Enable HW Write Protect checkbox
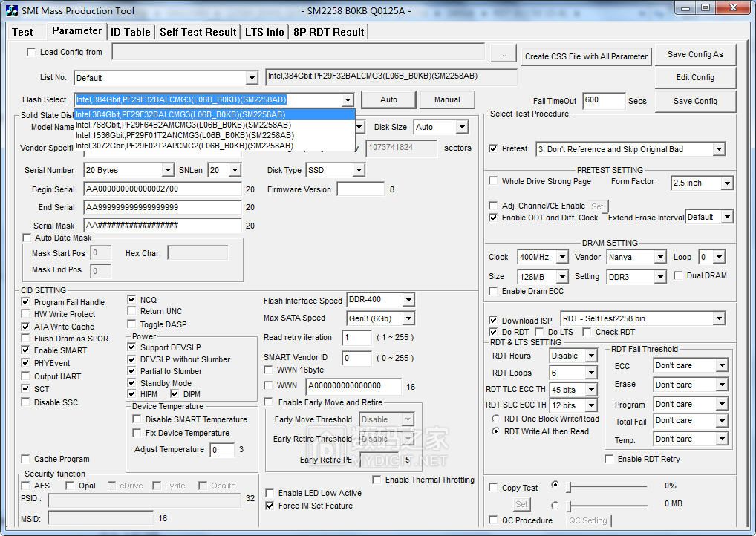Image resolution: width=756 pixels, height=536 pixels. (x=25, y=314)
